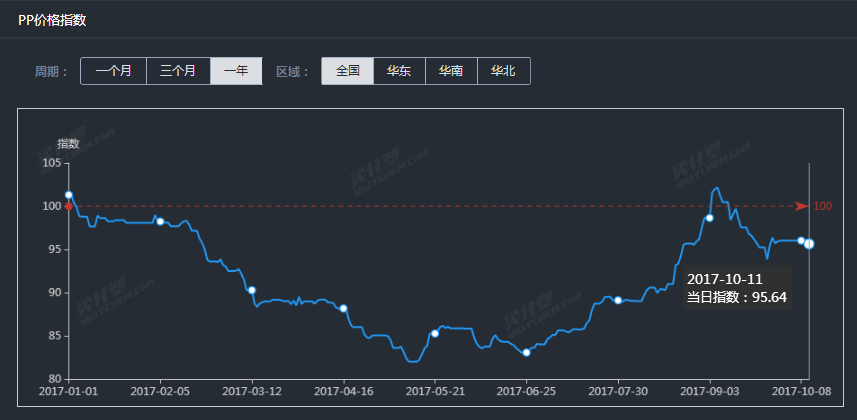Click the chart marker above 2017-04-16
The width and height of the screenshot is (857, 420).
click(x=343, y=308)
